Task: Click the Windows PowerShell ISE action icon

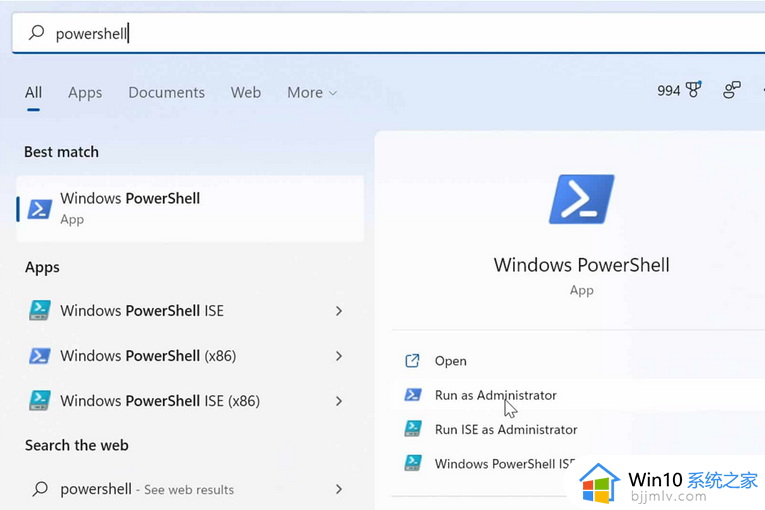Action: coord(413,463)
